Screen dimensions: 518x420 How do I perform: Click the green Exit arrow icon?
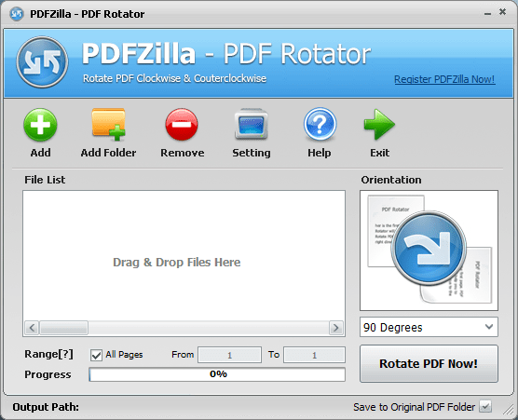click(379, 125)
